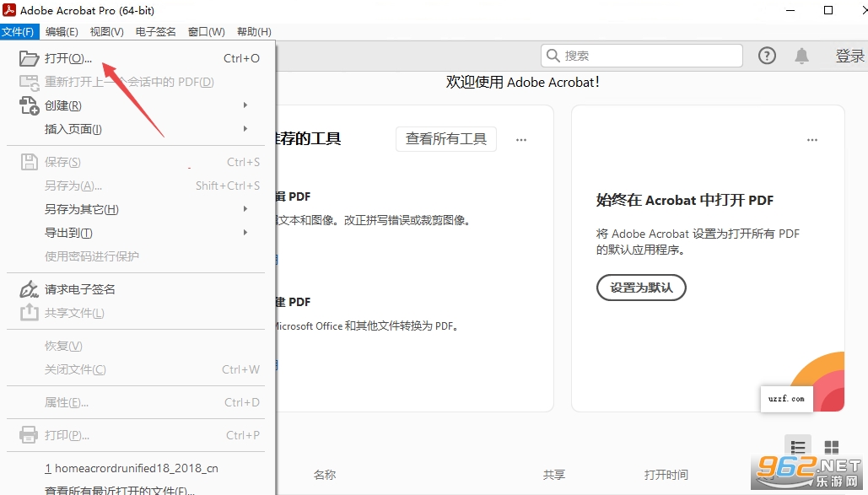Open the 文件(F) menu
Screen dimensions: 868x495
click(x=19, y=31)
